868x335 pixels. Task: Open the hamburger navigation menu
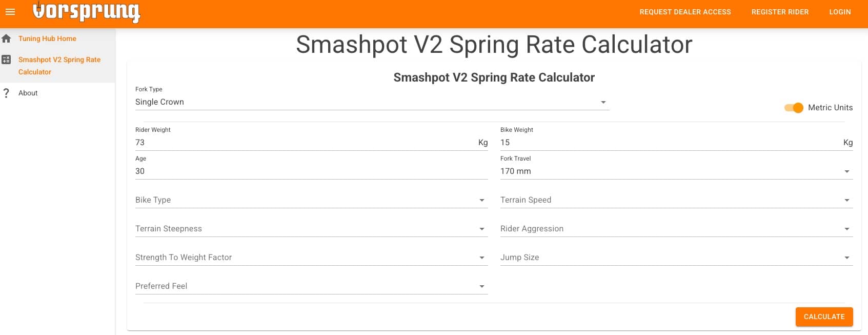pyautogui.click(x=10, y=12)
